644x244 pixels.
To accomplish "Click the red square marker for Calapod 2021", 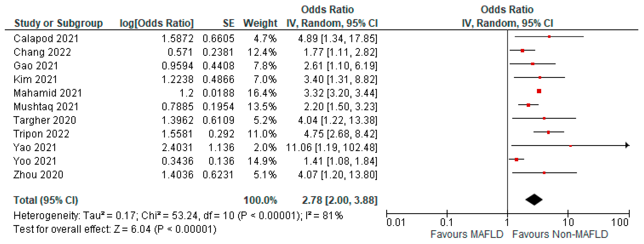I will pyautogui.click(x=549, y=37).
